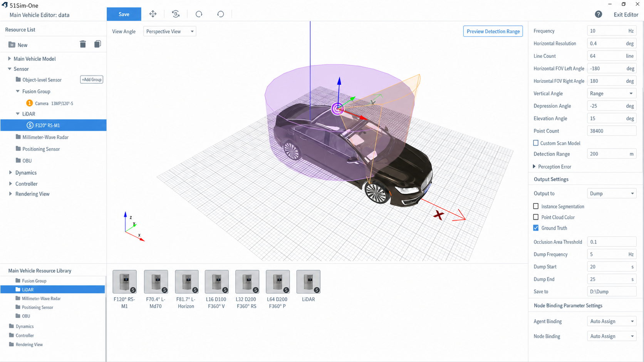The height and width of the screenshot is (362, 644).
Task: Open help question mark icon
Action: [598, 14]
